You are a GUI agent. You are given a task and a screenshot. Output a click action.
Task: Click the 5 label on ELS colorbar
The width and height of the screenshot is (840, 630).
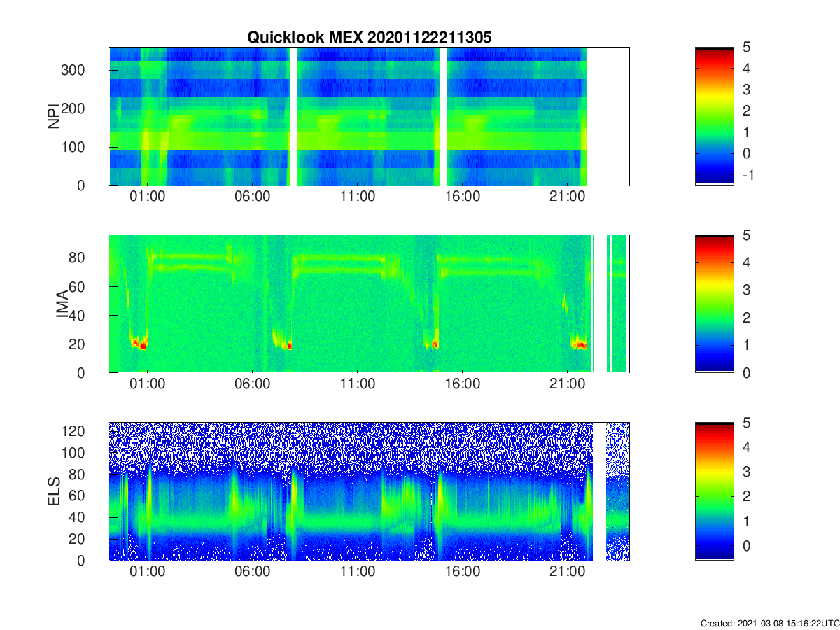tap(746, 423)
